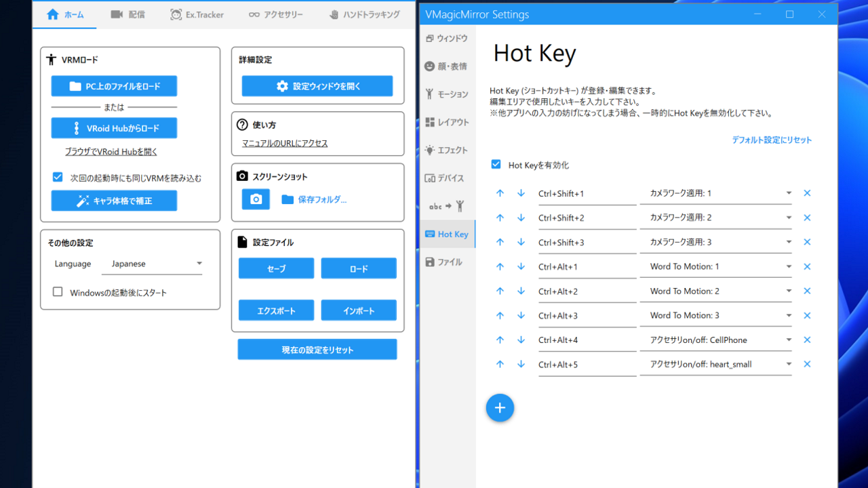Open screenshot 保存フォルダ folder
The image size is (868, 488).
pyautogui.click(x=314, y=199)
